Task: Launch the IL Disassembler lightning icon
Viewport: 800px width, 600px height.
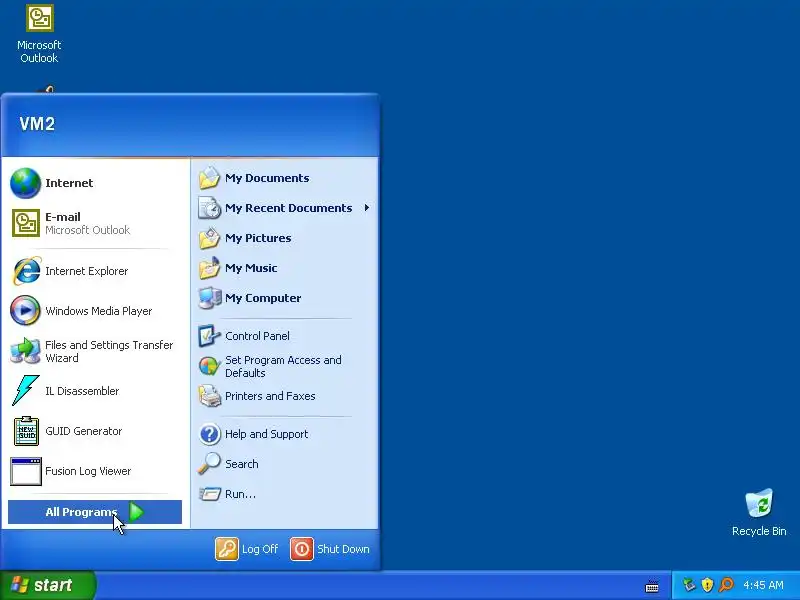Action: tap(26, 390)
